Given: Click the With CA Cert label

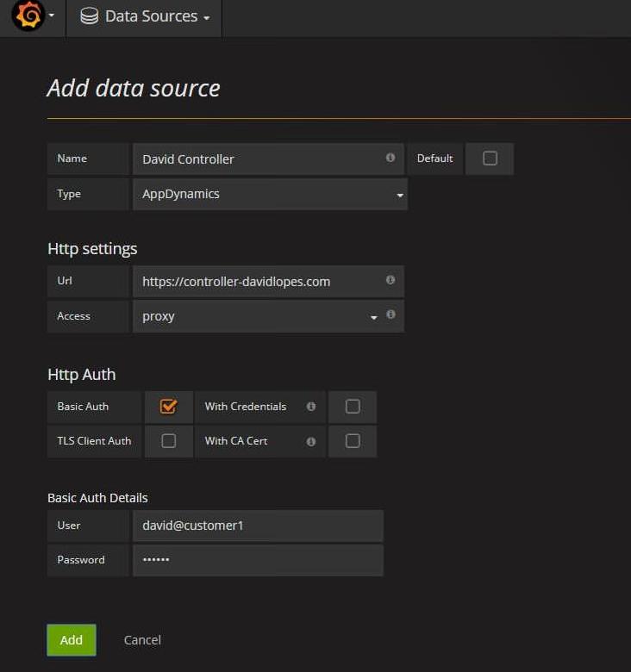Looking at the screenshot, I should pyautogui.click(x=236, y=440).
